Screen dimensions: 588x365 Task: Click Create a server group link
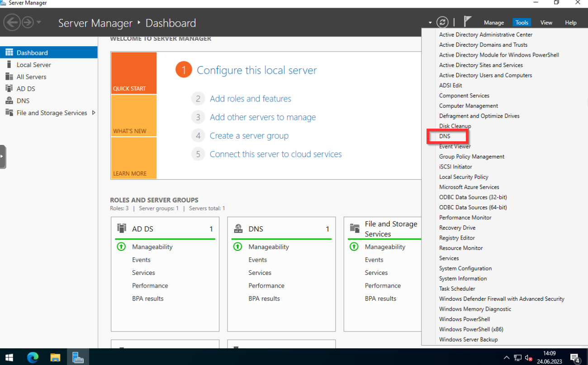(249, 136)
